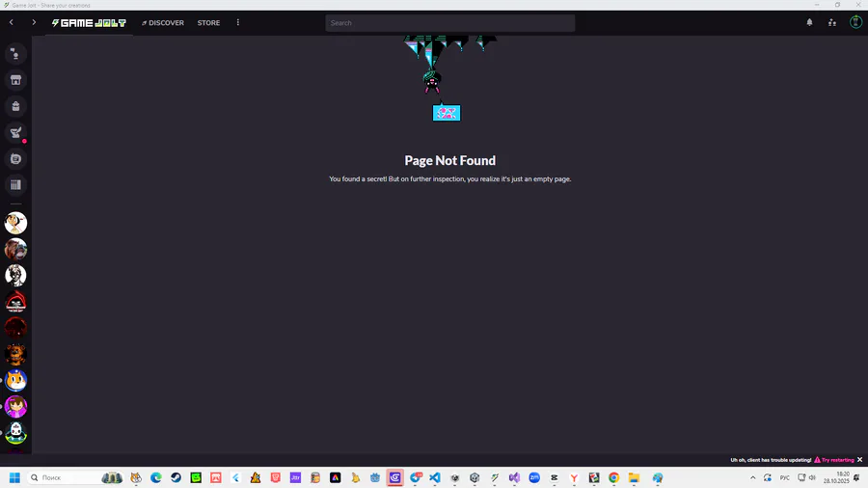This screenshot has width=868, height=488.
Task: Open friend requests people icon
Action: 832,23
